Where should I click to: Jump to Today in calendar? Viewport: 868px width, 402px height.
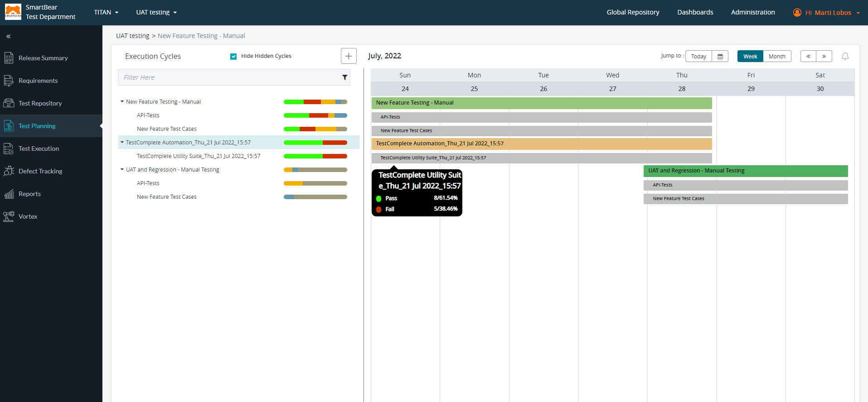coord(698,56)
